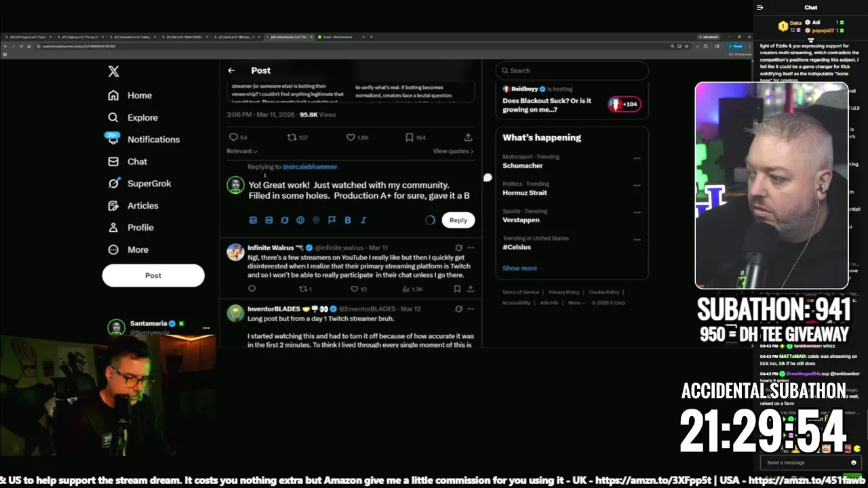Expand the More menu in sidebar
The width and height of the screenshot is (868, 488).
point(127,249)
